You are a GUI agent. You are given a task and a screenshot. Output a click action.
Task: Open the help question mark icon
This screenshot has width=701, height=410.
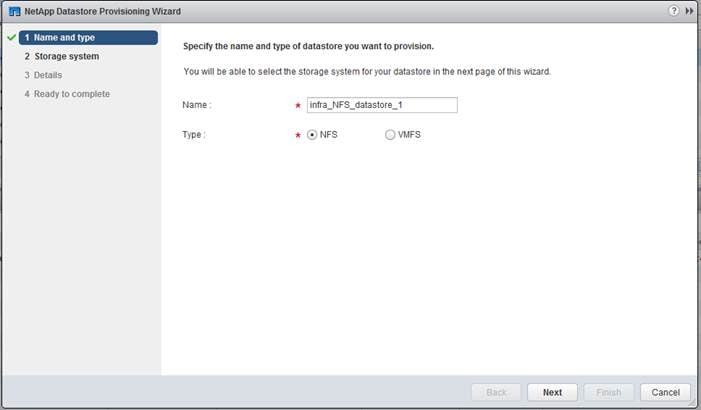pyautogui.click(x=674, y=11)
